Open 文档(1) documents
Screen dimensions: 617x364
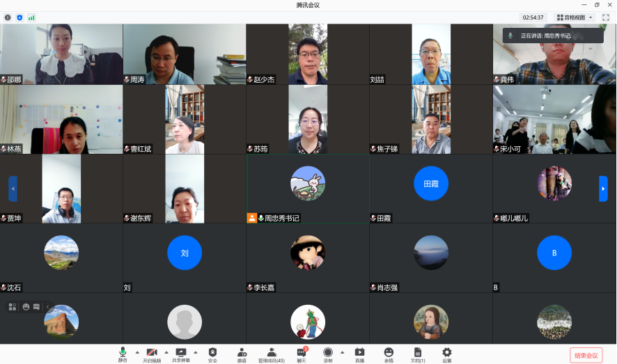tap(418, 354)
